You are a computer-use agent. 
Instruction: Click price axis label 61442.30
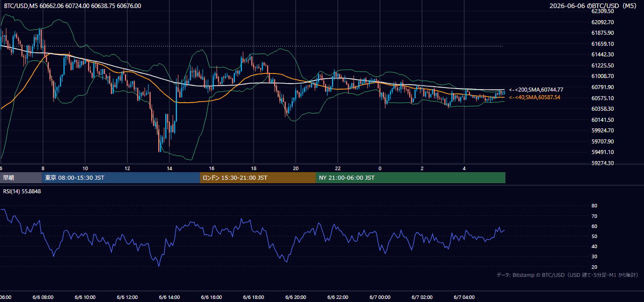[602, 54]
